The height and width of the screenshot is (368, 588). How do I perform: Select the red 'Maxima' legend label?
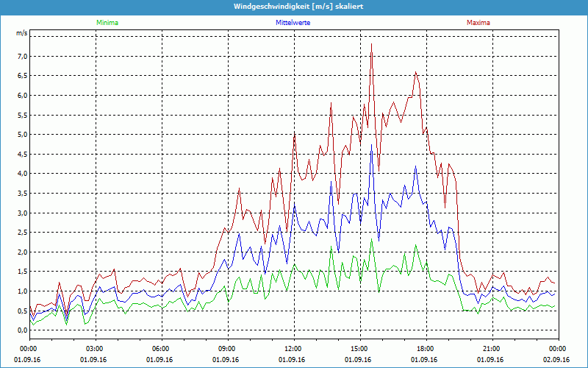[x=478, y=23]
